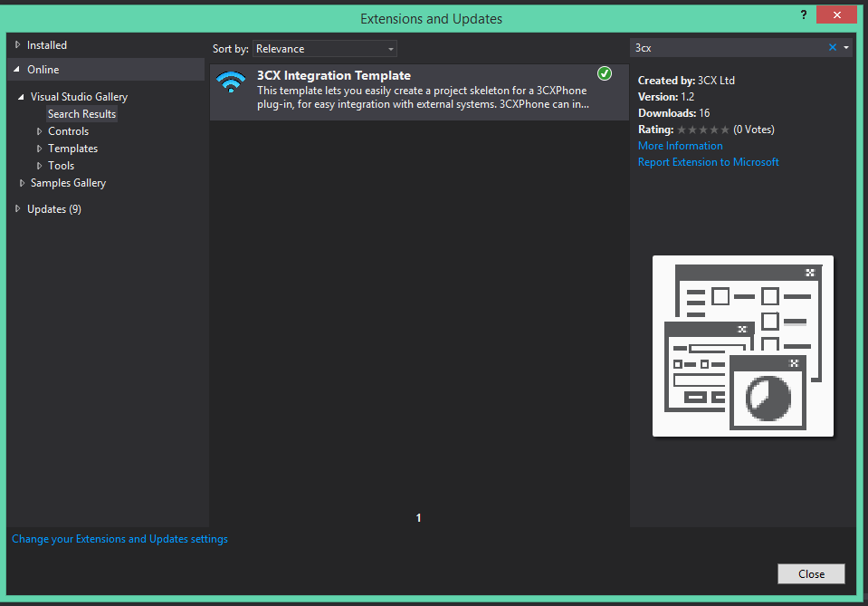This screenshot has height=606, width=868.
Task: Select the 3CX Integration Template title
Action: tap(334, 75)
